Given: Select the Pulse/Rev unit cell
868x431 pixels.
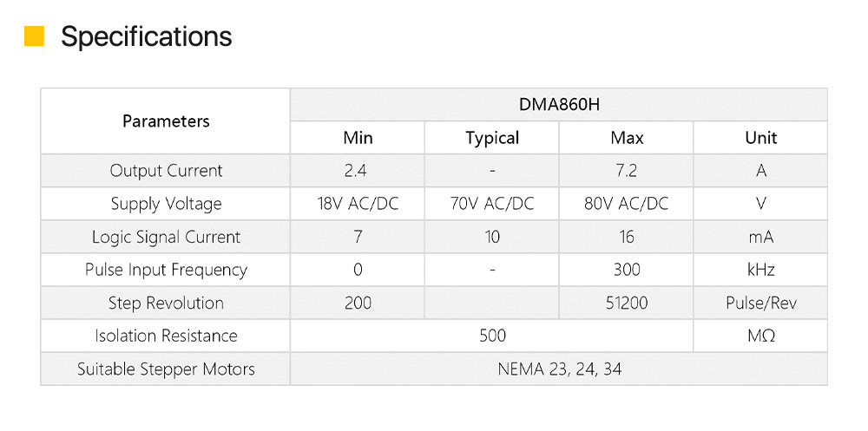Looking at the screenshot, I should coord(760,303).
